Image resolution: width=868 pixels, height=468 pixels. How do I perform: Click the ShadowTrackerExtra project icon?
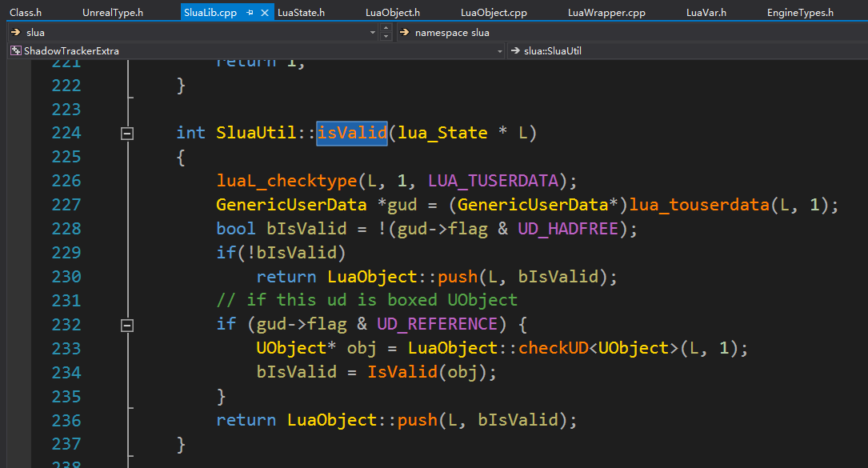[x=15, y=51]
